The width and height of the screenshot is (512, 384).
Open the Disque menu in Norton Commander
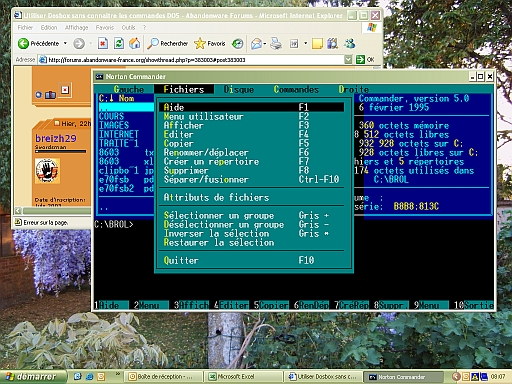tap(239, 89)
